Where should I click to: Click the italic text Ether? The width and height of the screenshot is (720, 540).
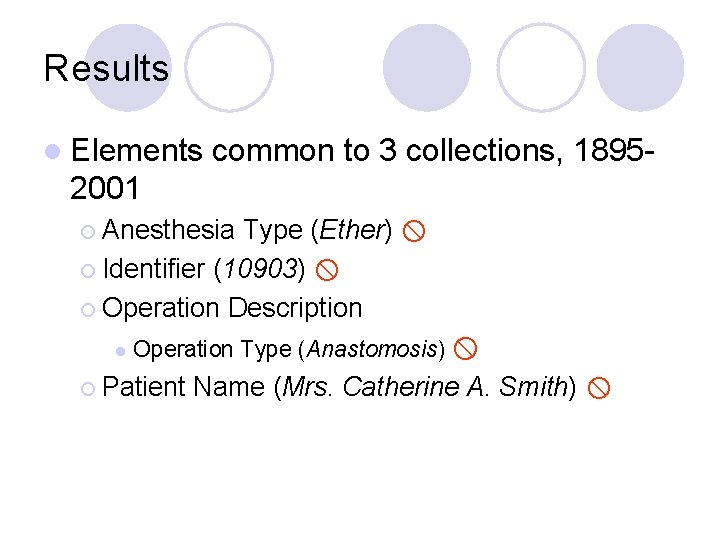click(352, 230)
